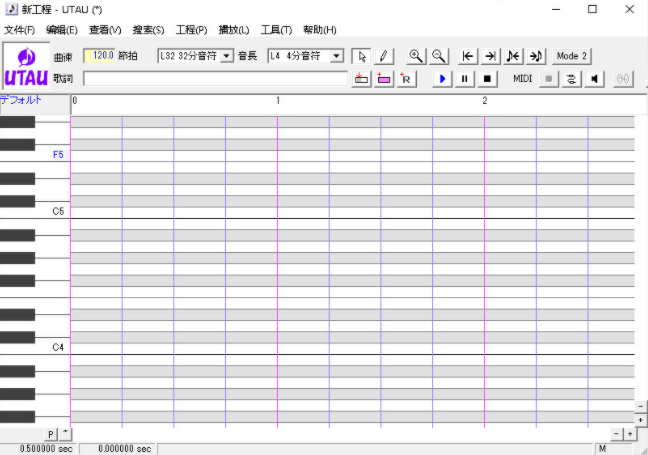Image resolution: width=648 pixels, height=455 pixels.
Task: Click the UTAU logo button
Action: point(26,67)
